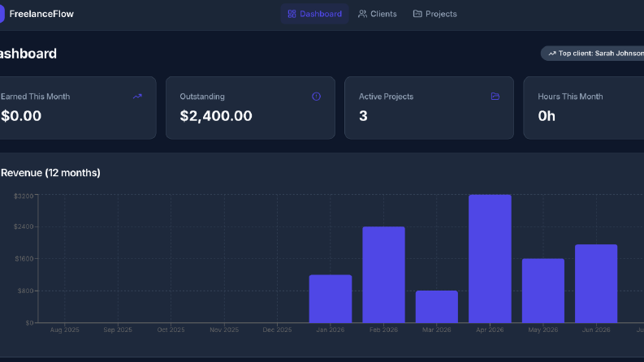Select the Hours This Month card
The width and height of the screenshot is (644, 362).
coord(584,108)
